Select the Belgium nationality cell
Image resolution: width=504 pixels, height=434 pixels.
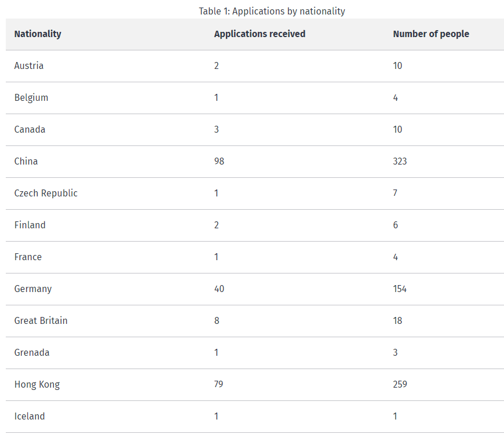coord(31,98)
